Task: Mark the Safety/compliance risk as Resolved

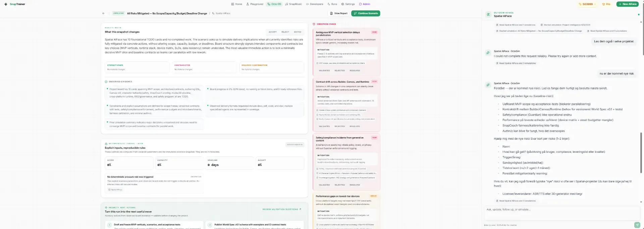Action: [355, 185]
